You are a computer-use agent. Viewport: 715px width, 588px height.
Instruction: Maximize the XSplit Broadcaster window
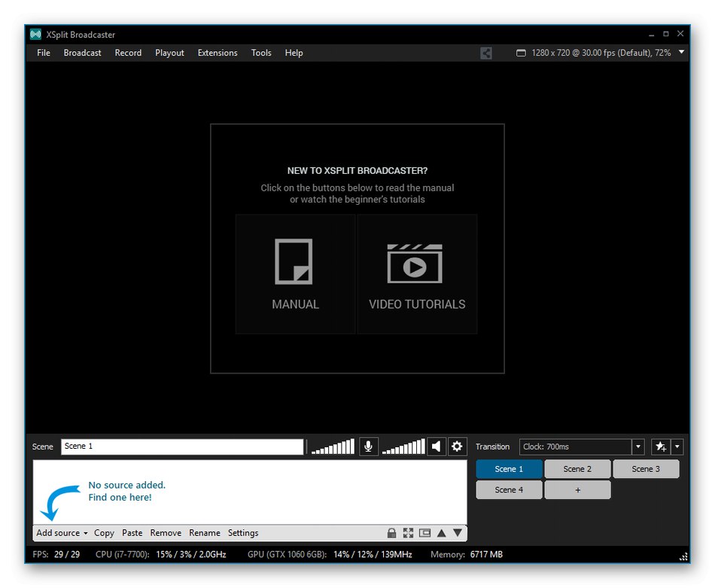point(666,34)
